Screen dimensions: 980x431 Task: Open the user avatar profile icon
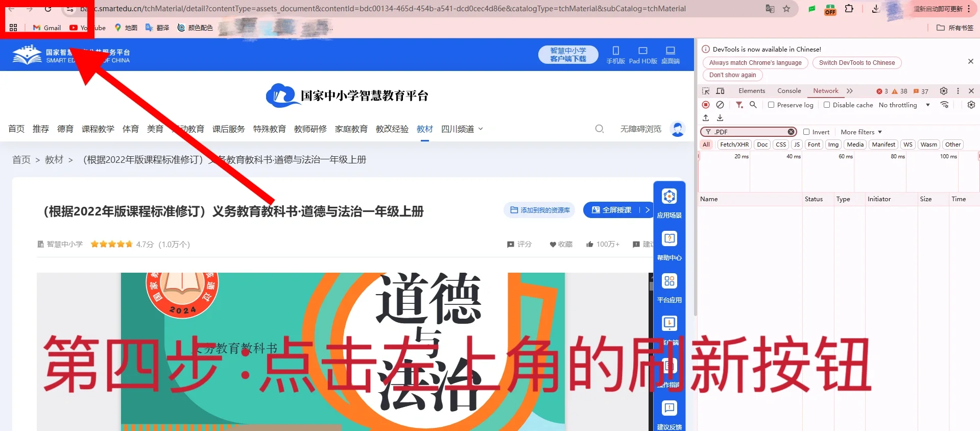tap(678, 129)
